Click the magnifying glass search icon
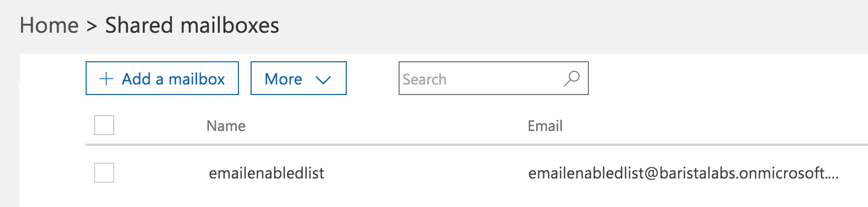The image size is (868, 207). tap(571, 79)
